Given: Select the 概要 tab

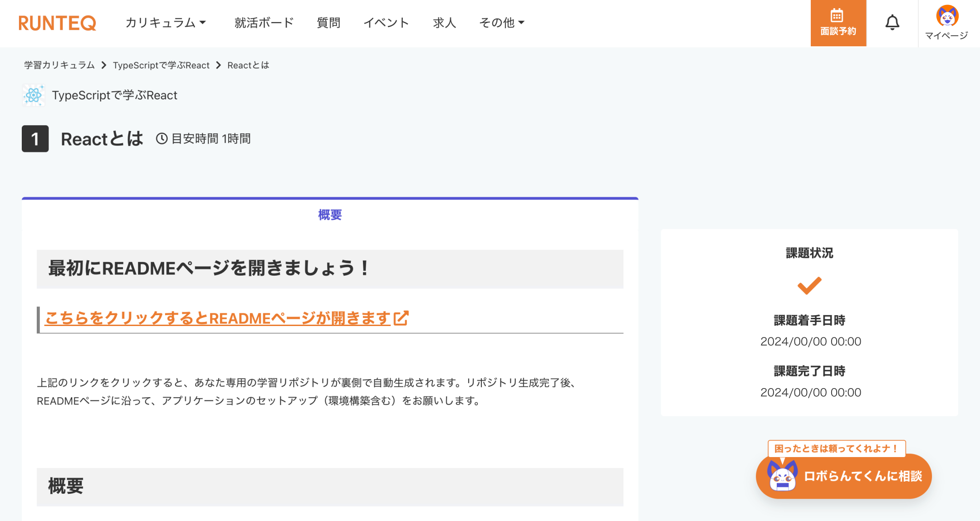Looking at the screenshot, I should pos(330,215).
